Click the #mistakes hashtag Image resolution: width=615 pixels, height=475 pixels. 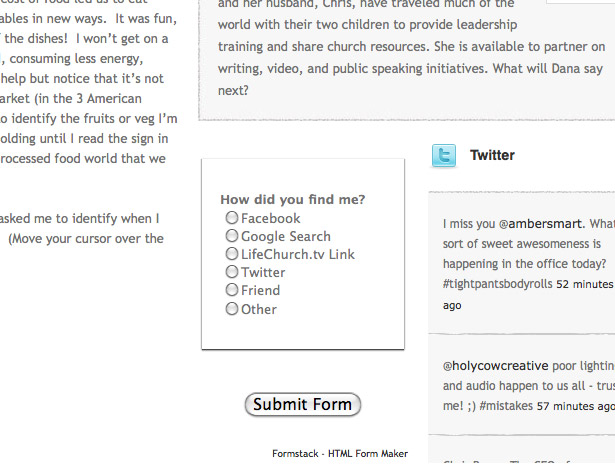(506, 406)
